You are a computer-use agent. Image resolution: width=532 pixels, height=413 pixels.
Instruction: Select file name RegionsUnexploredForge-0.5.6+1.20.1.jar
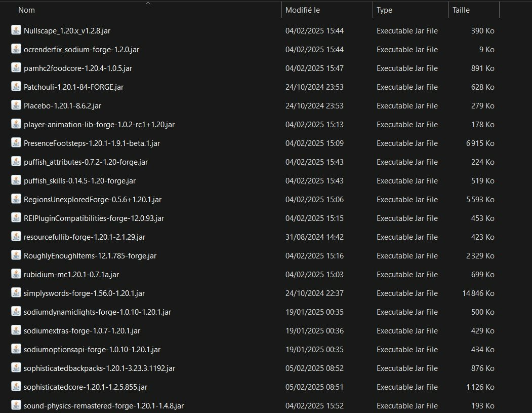coord(93,200)
